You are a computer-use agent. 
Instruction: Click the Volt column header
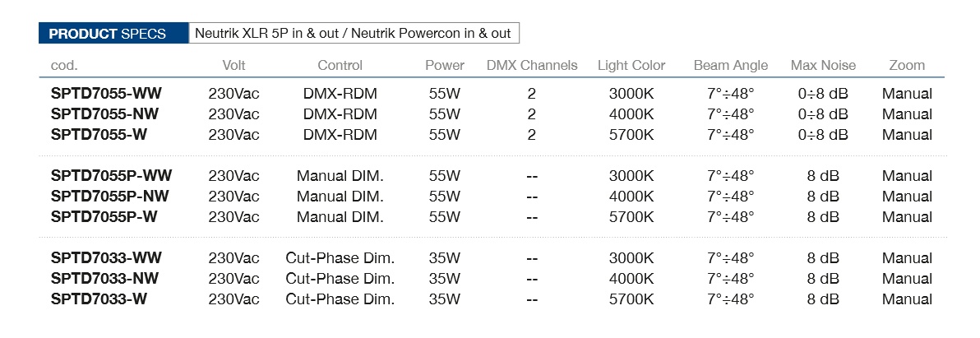point(233,65)
